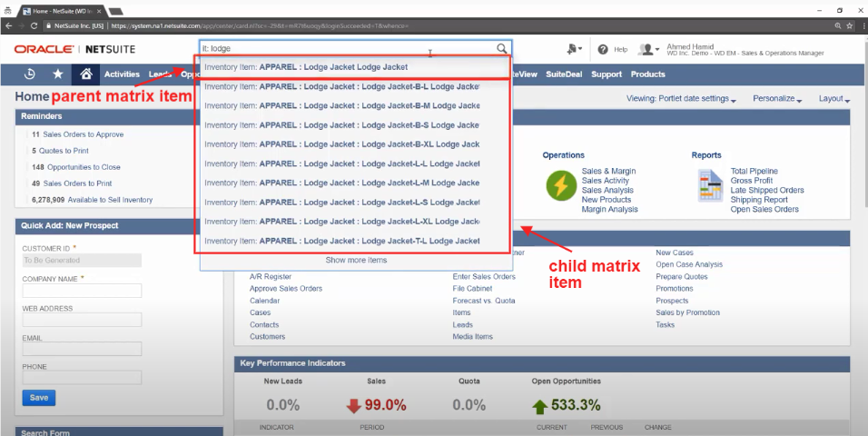Open the Support menu

607,74
